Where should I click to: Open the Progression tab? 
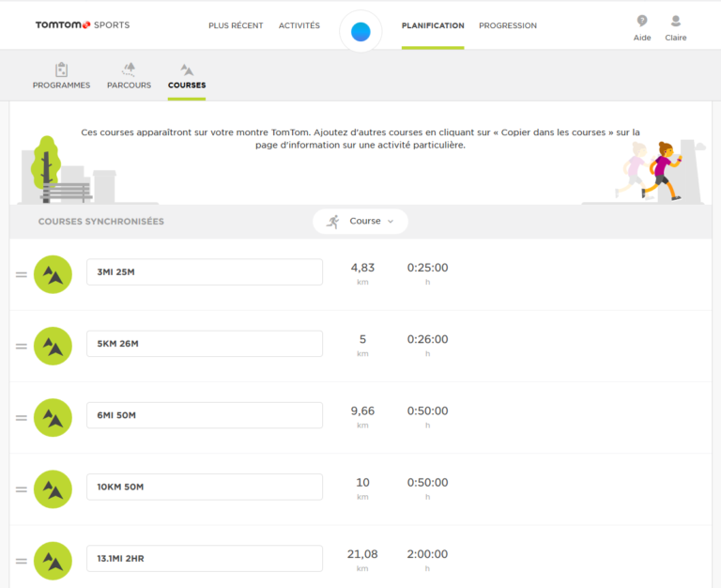[x=508, y=25]
